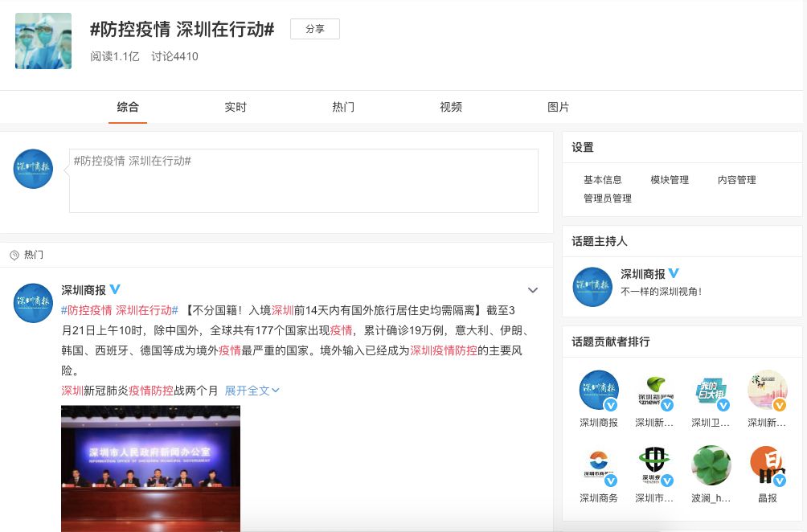Image resolution: width=807 pixels, height=532 pixels.
Task: Expand full post text with 展开全文
Action: coord(252,391)
